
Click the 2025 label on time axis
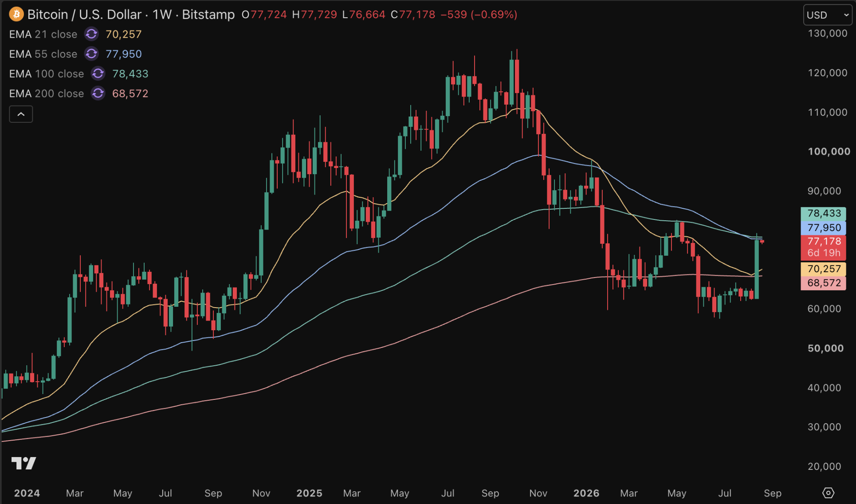tap(309, 493)
